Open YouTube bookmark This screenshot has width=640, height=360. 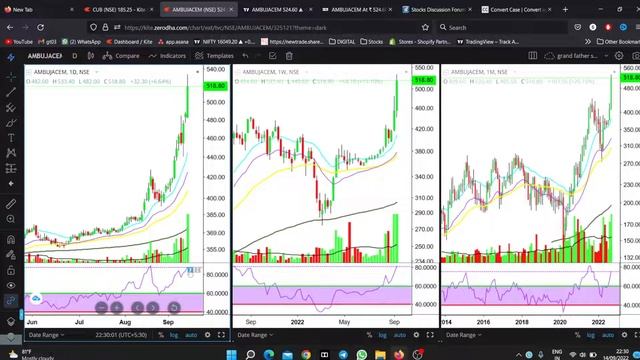(x=19, y=42)
